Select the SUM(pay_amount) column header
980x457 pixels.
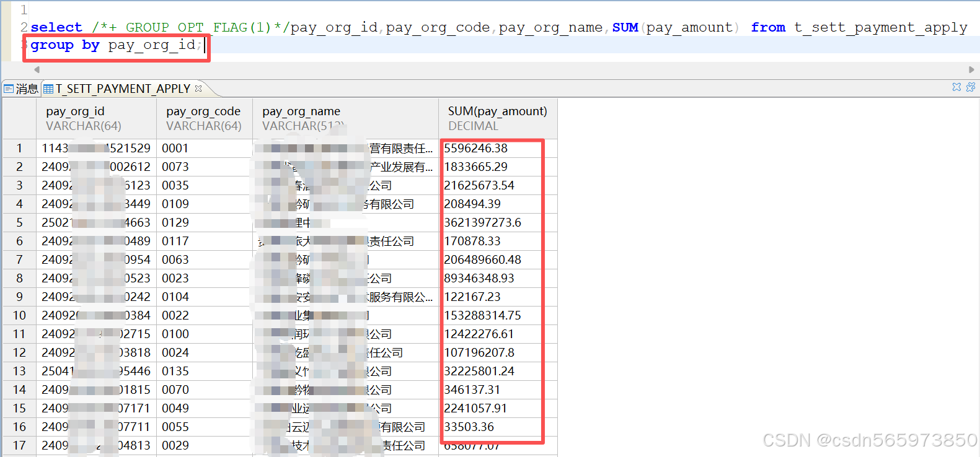coord(498,118)
